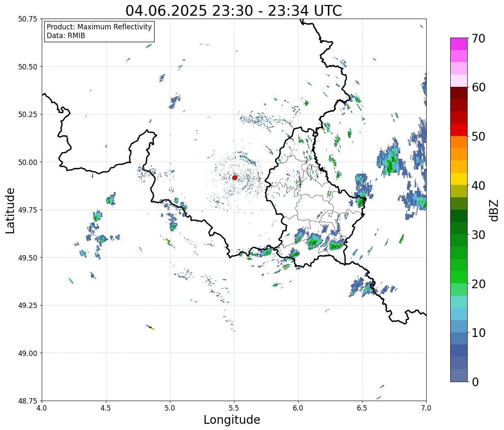Image resolution: width=504 pixels, height=430 pixels.
Task: Click the 'Data: RMIB' text line
Action: 66,36
